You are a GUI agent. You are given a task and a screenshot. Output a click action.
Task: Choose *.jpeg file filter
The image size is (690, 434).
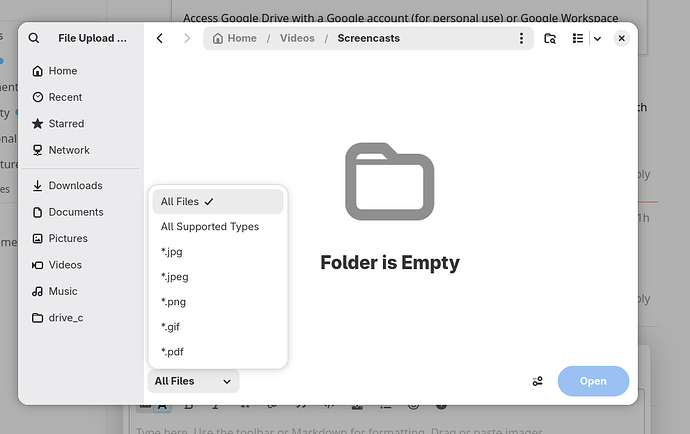(x=218, y=277)
